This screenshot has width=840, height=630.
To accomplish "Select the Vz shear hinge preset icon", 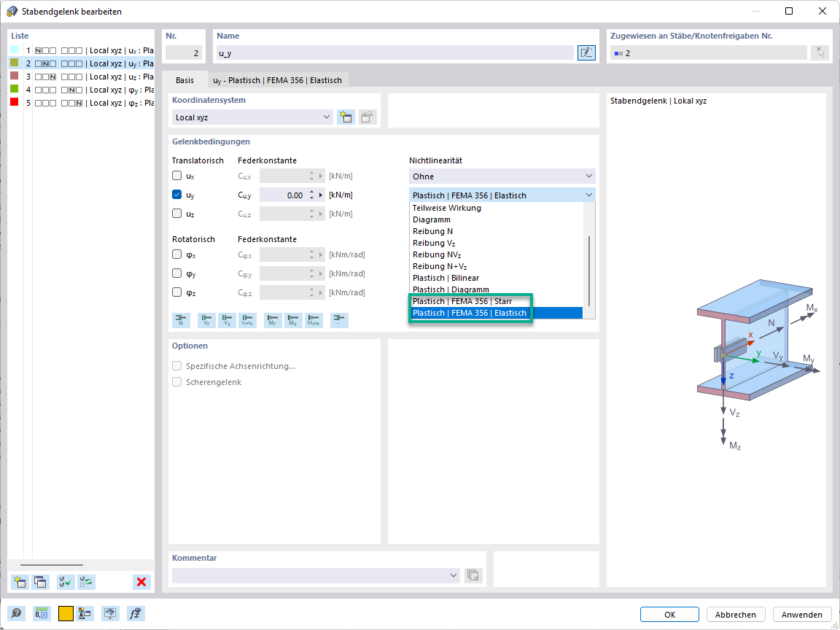I will coord(227,320).
